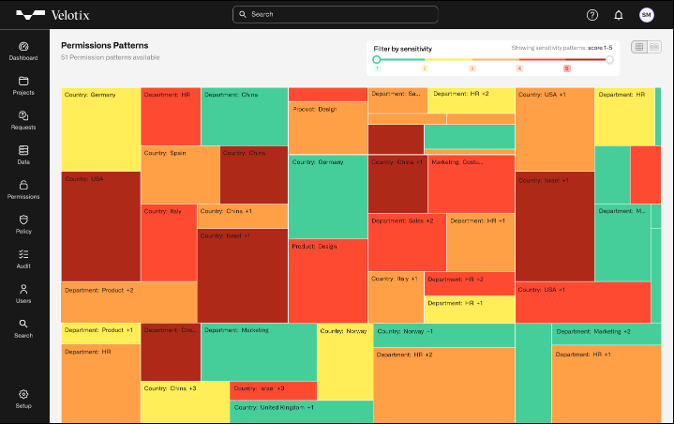Open the Country: Norway tile
The height and width of the screenshot is (424, 674).
coord(345,362)
